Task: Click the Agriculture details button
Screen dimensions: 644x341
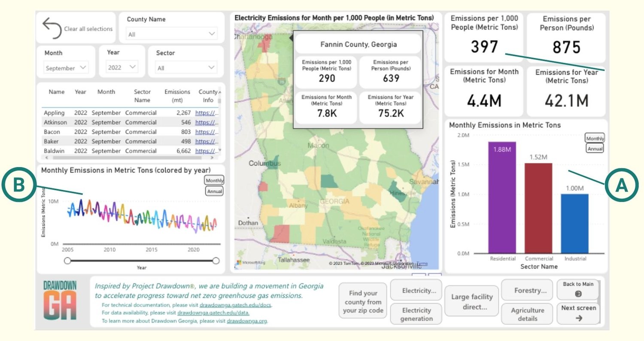Action: point(527,313)
